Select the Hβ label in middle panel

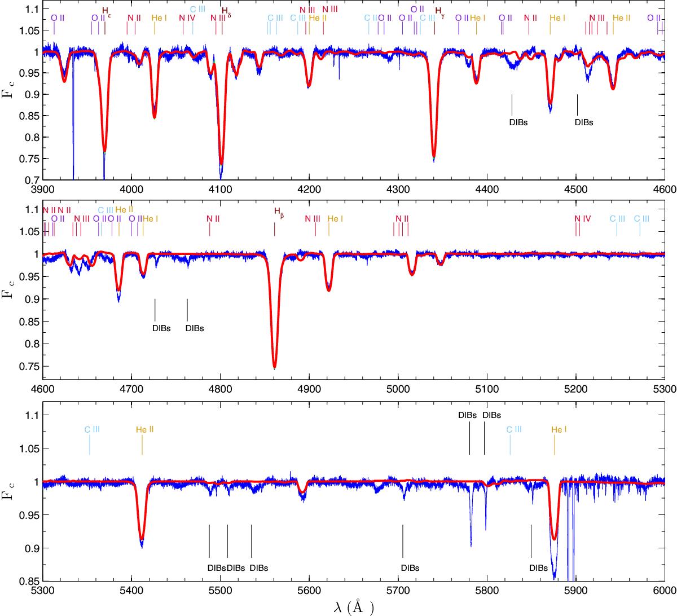277,211
